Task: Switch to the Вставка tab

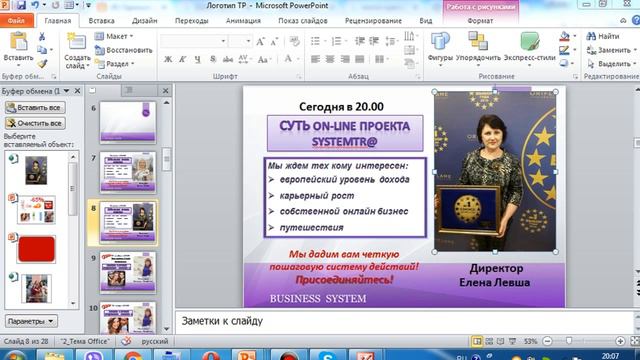Action: 101,20
